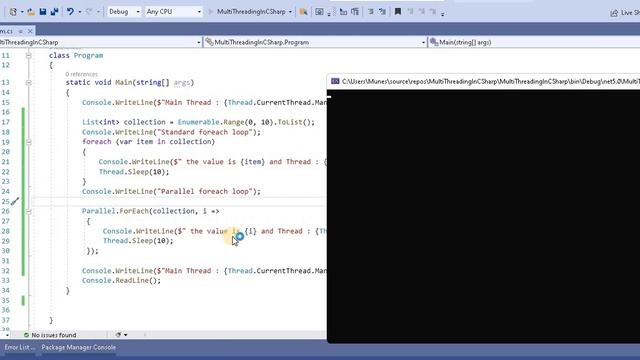Open a file with the Open File icon

[31, 12]
